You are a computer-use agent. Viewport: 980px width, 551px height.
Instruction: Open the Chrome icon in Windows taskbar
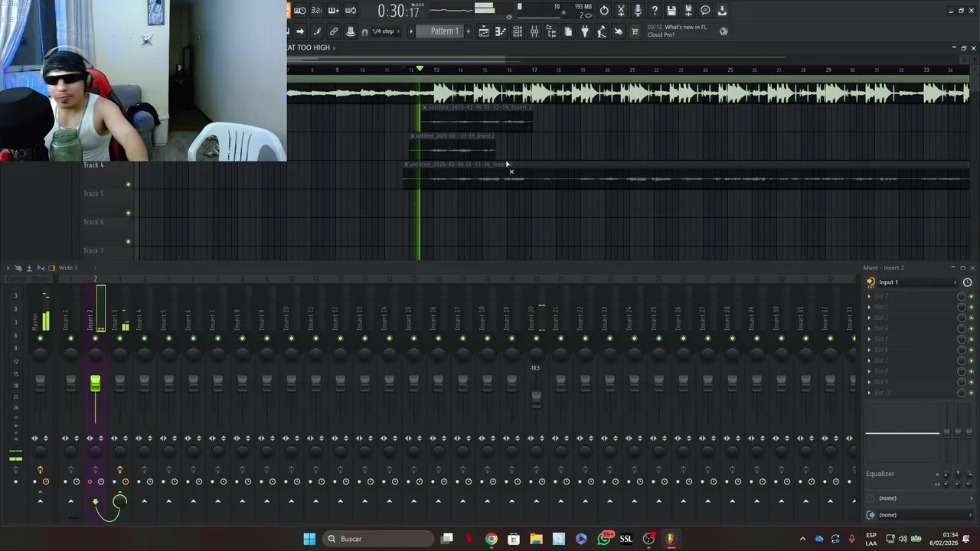[x=492, y=539]
